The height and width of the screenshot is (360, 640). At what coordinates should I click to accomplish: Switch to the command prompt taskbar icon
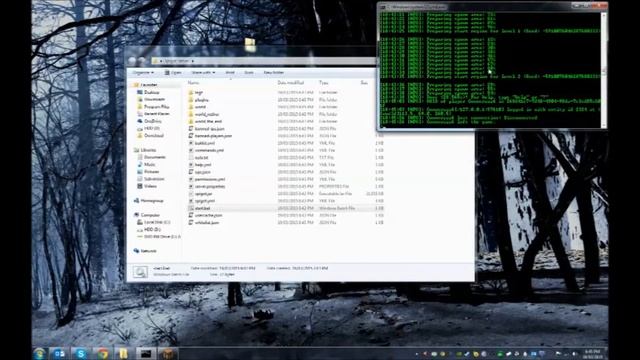click(x=146, y=353)
